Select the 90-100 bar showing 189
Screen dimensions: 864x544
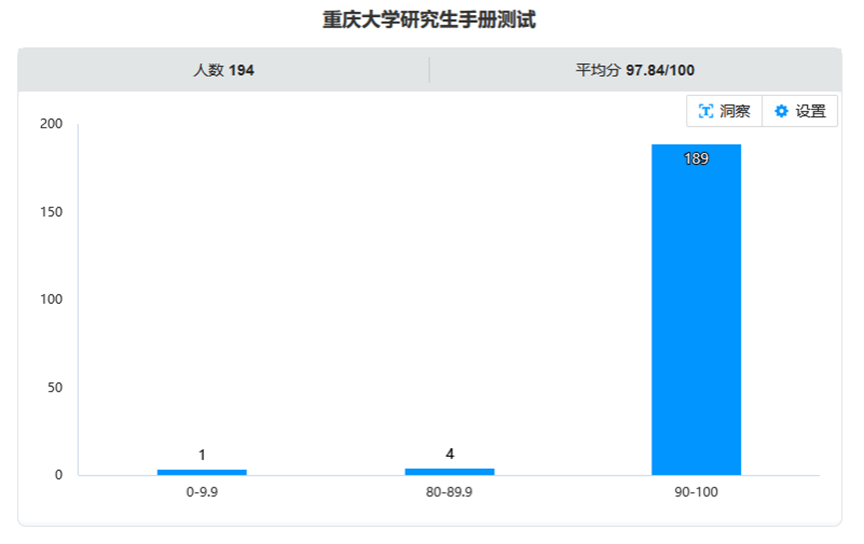click(696, 310)
